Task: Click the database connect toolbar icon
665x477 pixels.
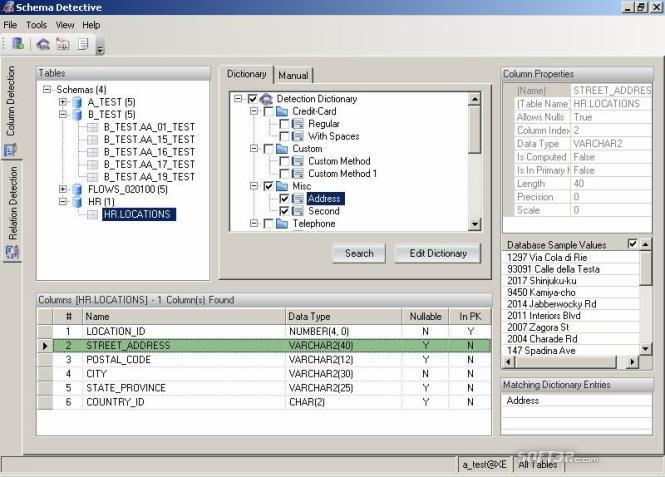Action: pyautogui.click(x=18, y=44)
